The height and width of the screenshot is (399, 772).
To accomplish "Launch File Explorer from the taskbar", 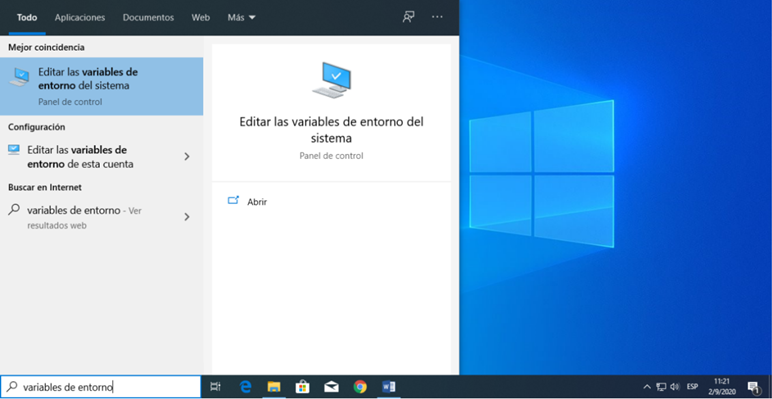I will tap(274, 387).
